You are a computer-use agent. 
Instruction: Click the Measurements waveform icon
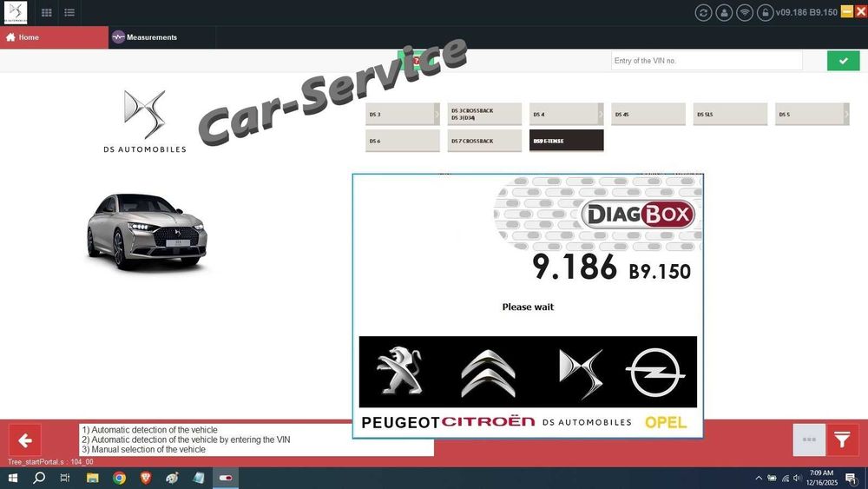click(x=118, y=37)
